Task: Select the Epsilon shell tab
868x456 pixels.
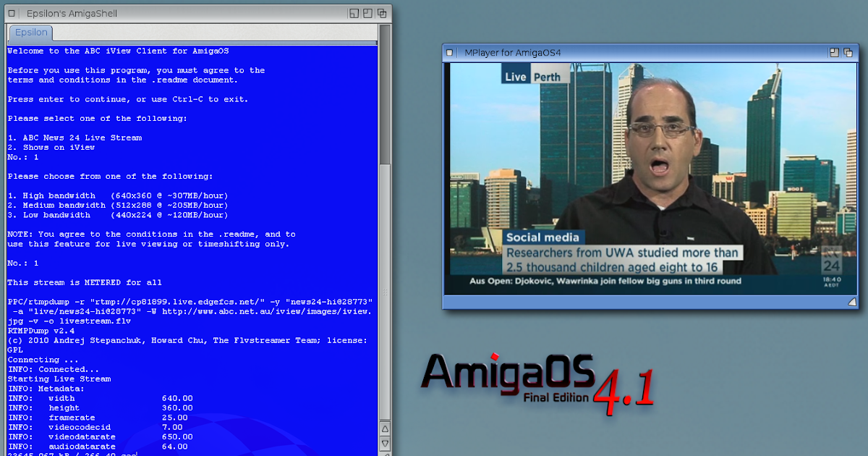Action: [x=31, y=33]
